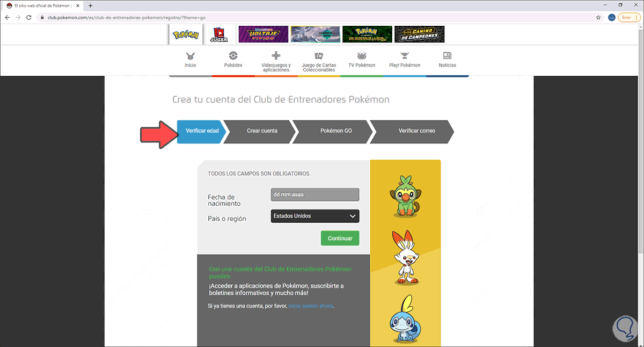Image resolution: width=644 pixels, height=347 pixels.
Task: Select the Verificar edad step
Action: point(202,131)
